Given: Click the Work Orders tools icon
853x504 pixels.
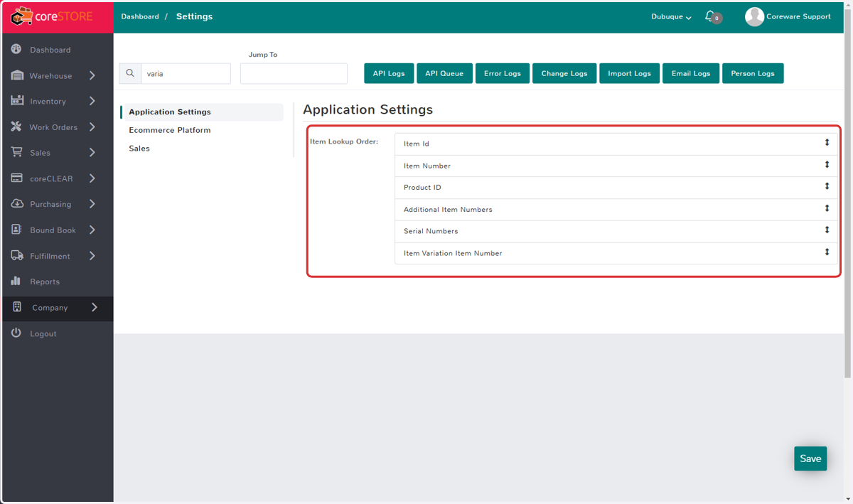Looking at the screenshot, I should click(x=16, y=127).
